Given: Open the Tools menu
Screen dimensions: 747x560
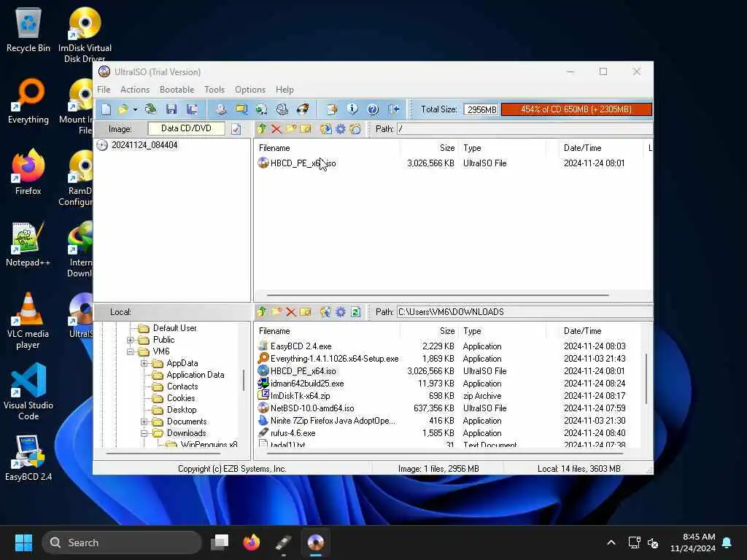Looking at the screenshot, I should (214, 90).
